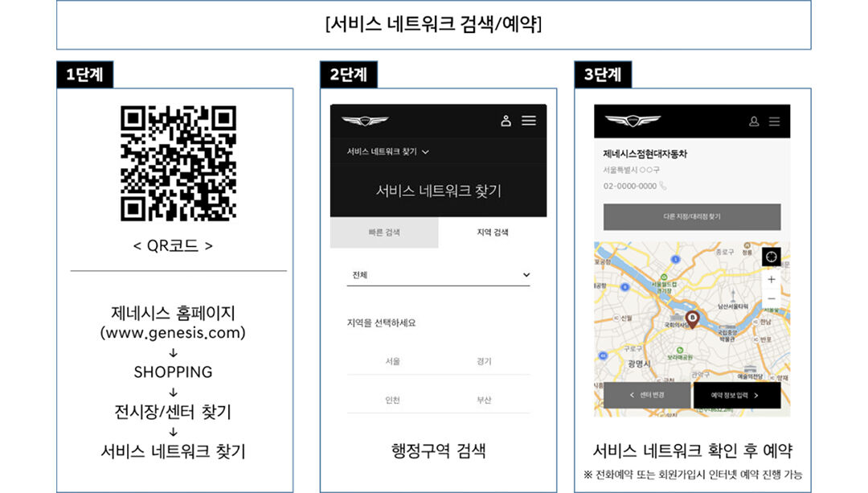Click the 02-0000-0000 phone number

click(630, 186)
